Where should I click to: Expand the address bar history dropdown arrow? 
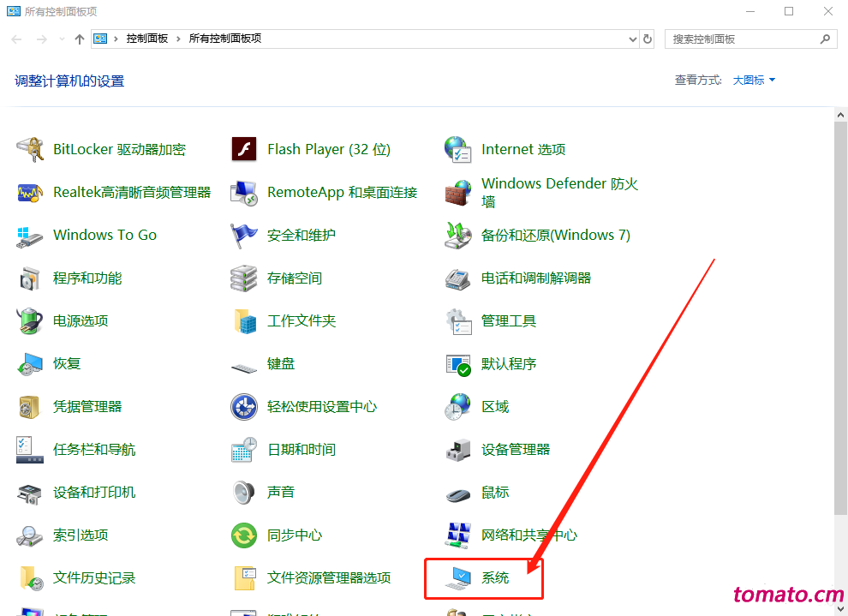[633, 39]
